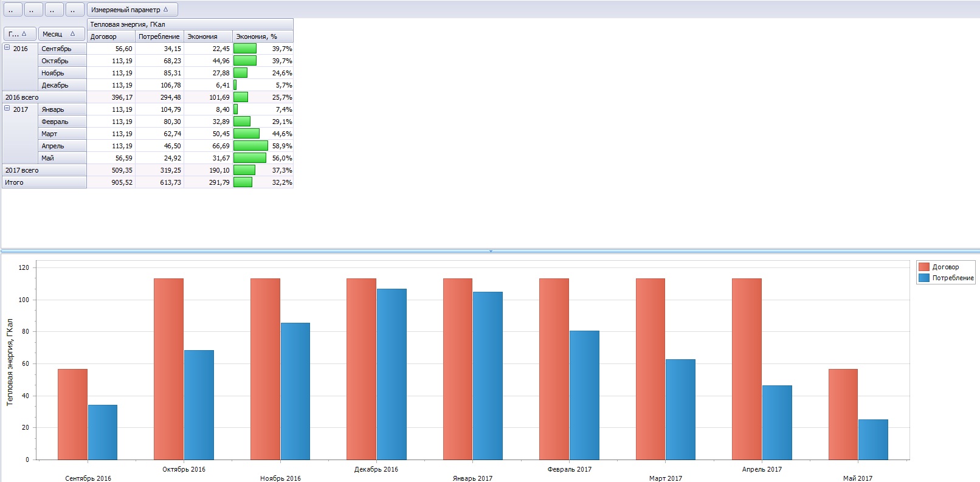Select the Договор column header

pyautogui.click(x=111, y=36)
